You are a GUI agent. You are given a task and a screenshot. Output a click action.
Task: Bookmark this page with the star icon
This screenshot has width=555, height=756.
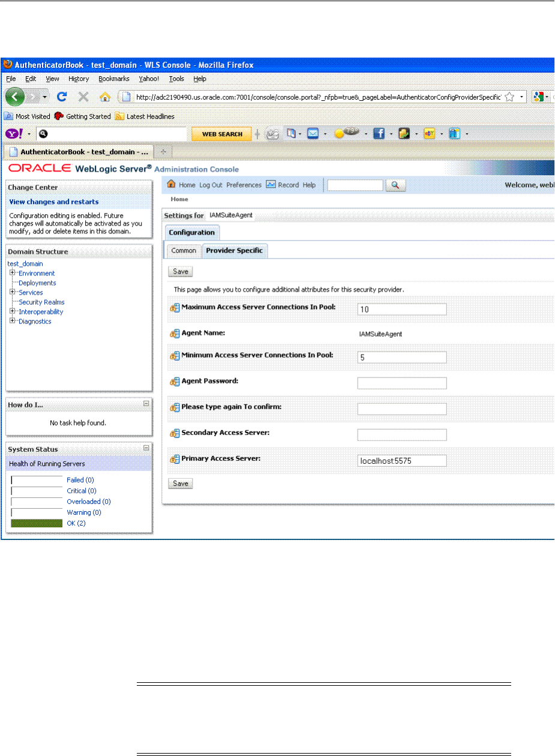[509, 97]
